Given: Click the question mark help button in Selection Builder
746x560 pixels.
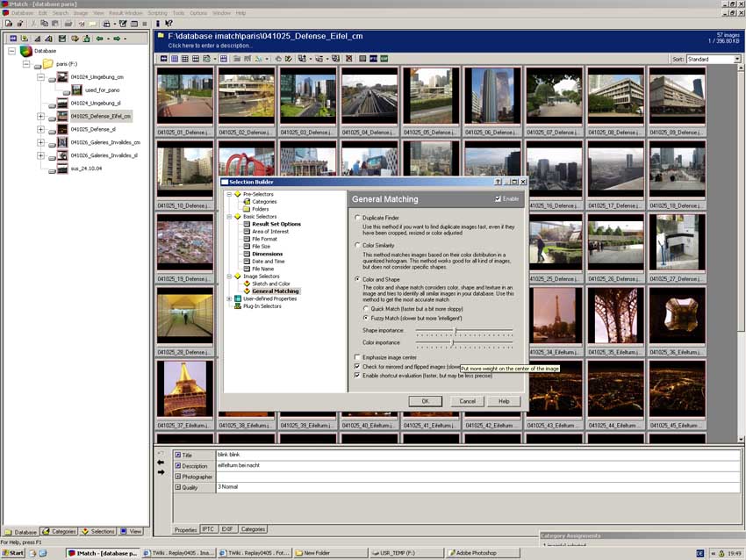Looking at the screenshot, I should click(x=498, y=182).
